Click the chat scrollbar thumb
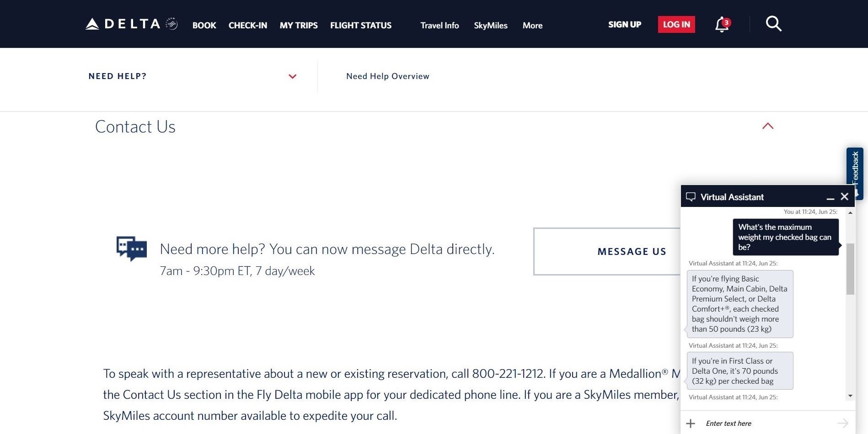The width and height of the screenshot is (868, 434). 850,269
